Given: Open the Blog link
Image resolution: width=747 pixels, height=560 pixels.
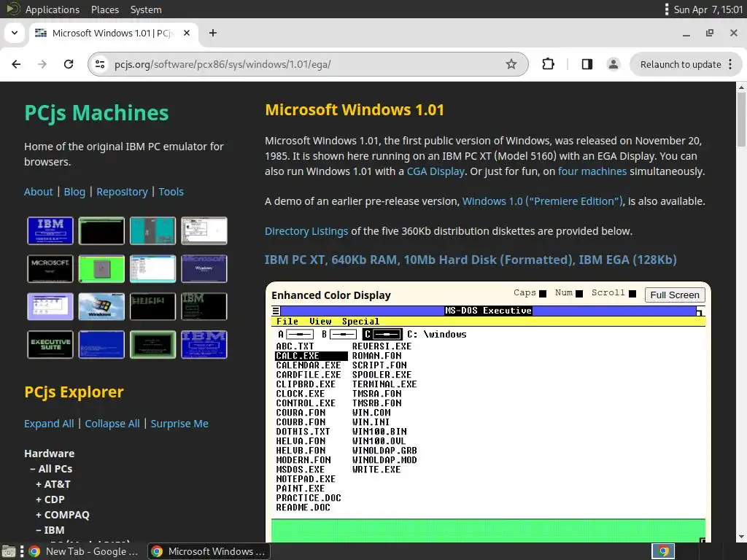Looking at the screenshot, I should pyautogui.click(x=74, y=192).
